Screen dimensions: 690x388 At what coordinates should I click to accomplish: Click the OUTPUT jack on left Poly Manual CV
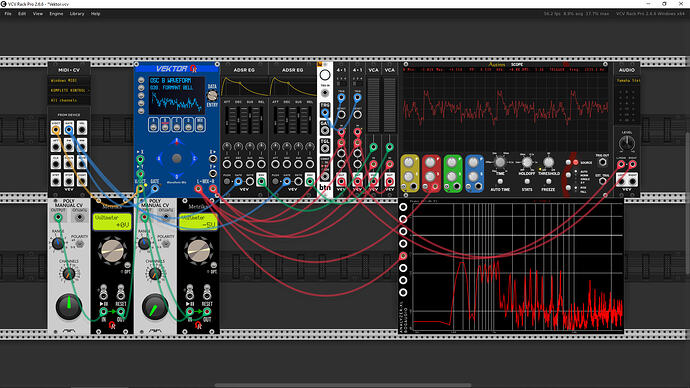[x=58, y=217]
